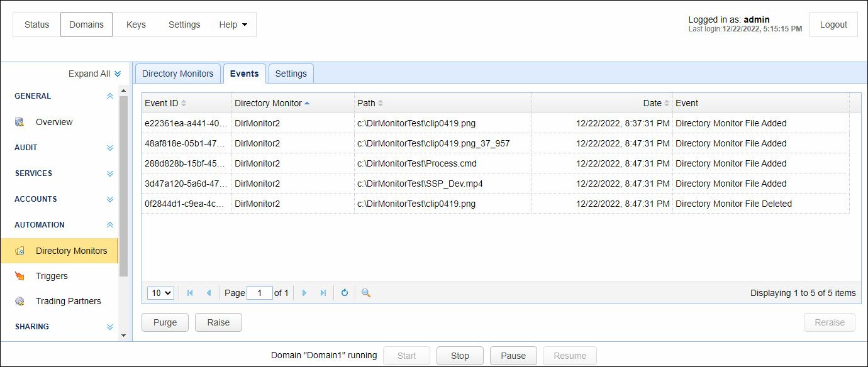Select the Events tab
868x367 pixels.
(245, 74)
